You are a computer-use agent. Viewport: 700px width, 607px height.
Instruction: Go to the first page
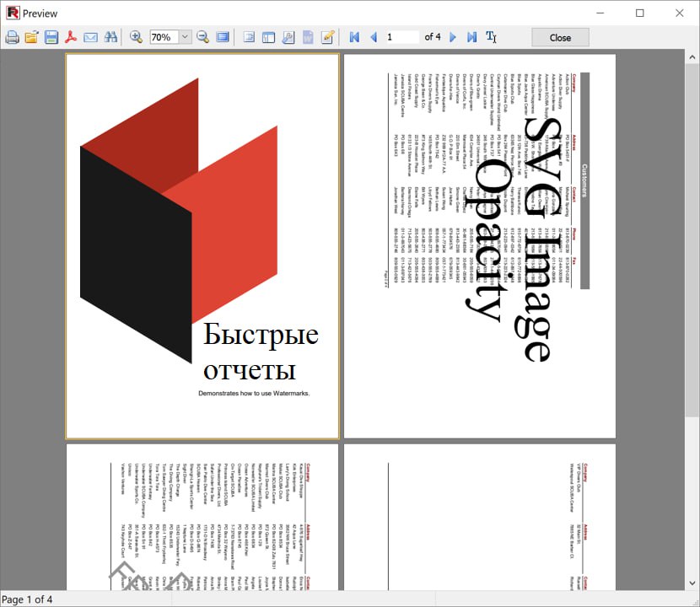[354, 37]
